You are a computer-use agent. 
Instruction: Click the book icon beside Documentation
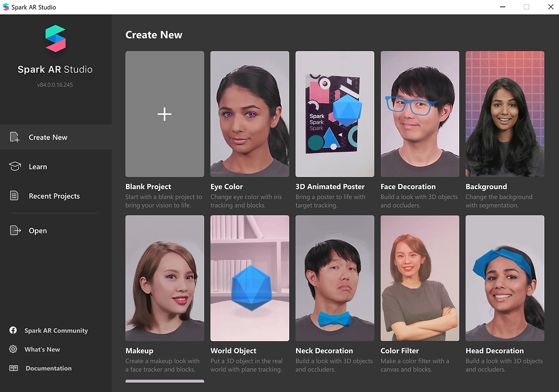14,368
